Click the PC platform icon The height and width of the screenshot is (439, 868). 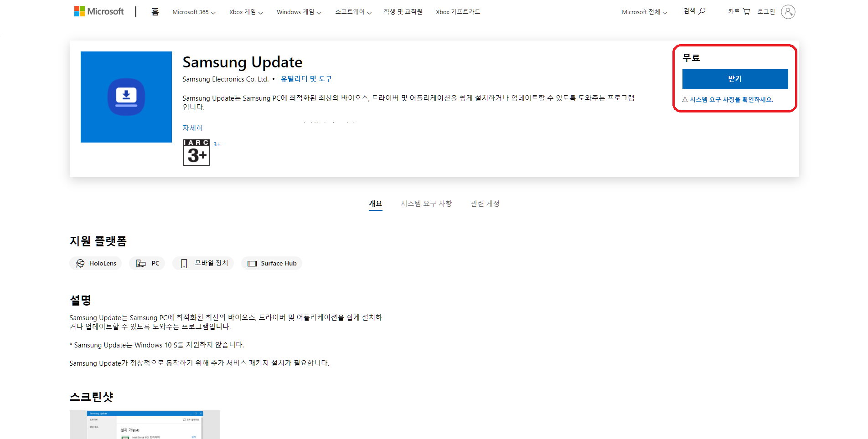(x=141, y=264)
